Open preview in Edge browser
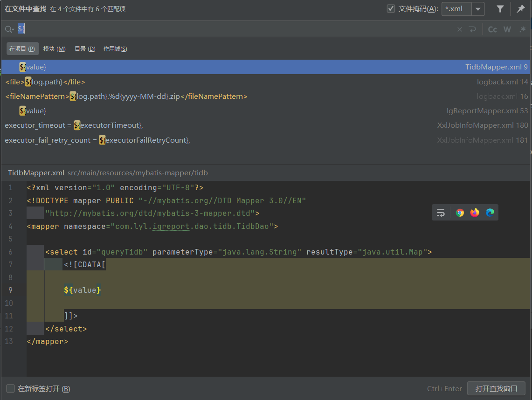The image size is (532, 400). pos(490,213)
